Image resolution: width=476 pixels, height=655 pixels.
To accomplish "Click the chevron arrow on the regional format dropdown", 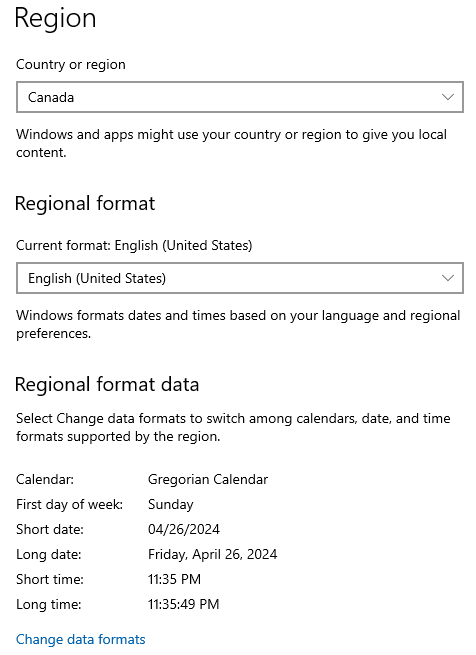I will pos(448,278).
